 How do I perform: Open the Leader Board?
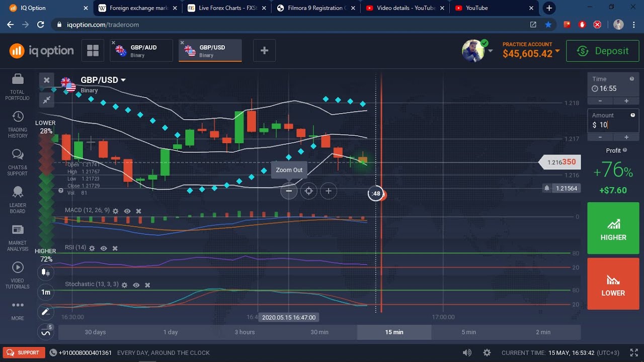(x=17, y=200)
